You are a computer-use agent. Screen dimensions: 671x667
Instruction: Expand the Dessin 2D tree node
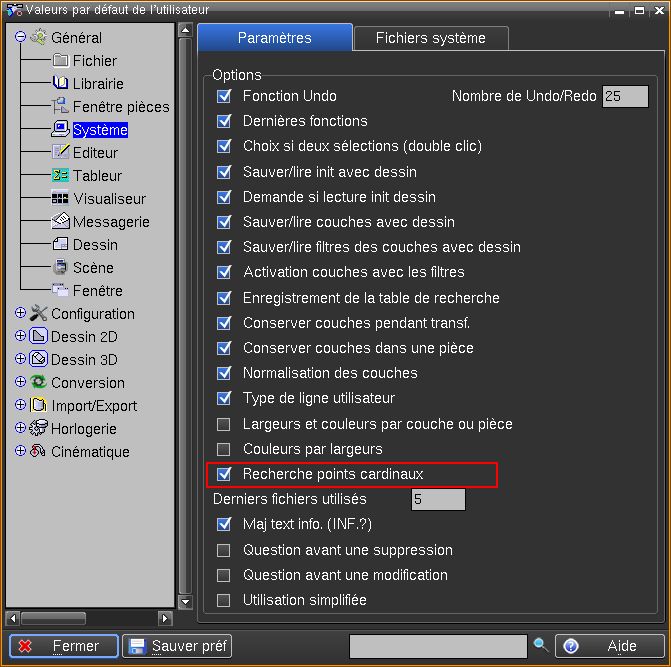pyautogui.click(x=20, y=337)
